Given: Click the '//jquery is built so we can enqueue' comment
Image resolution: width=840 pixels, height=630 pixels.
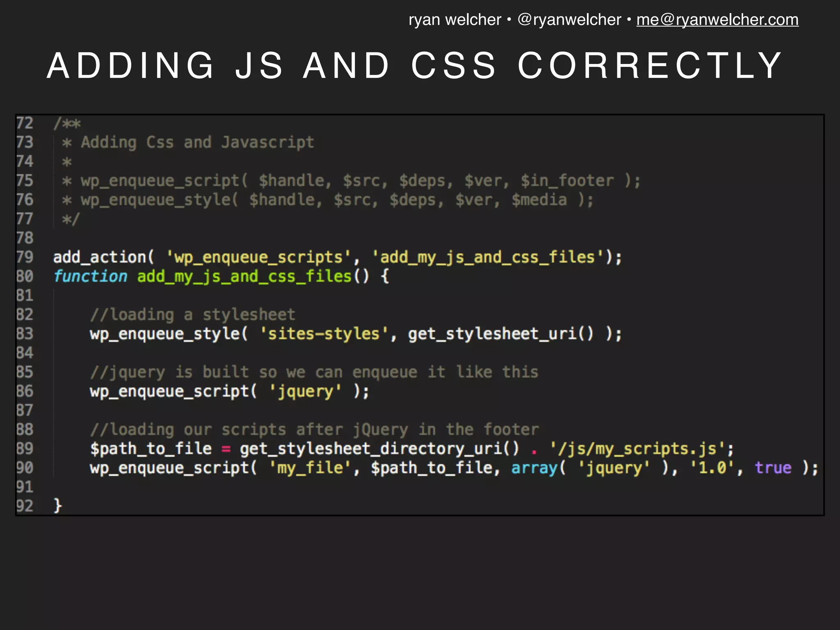Looking at the screenshot, I should 314,372.
